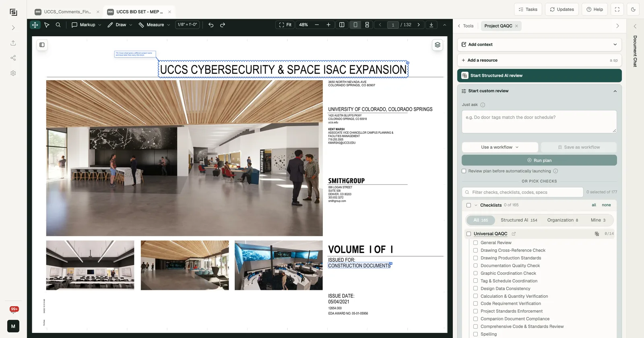This screenshot has height=338, width=644.
Task: Open user avatar M
Action: pyautogui.click(x=13, y=326)
